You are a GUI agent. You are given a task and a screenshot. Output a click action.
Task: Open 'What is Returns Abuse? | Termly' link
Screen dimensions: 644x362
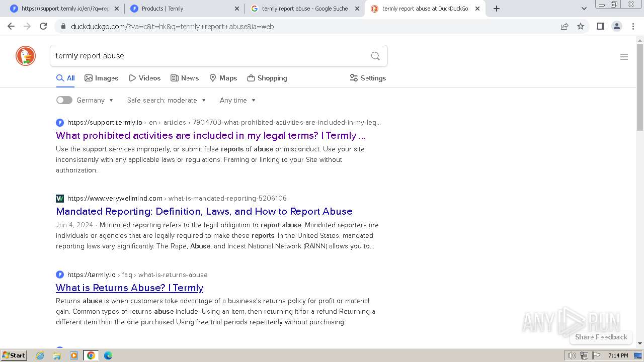(x=130, y=288)
